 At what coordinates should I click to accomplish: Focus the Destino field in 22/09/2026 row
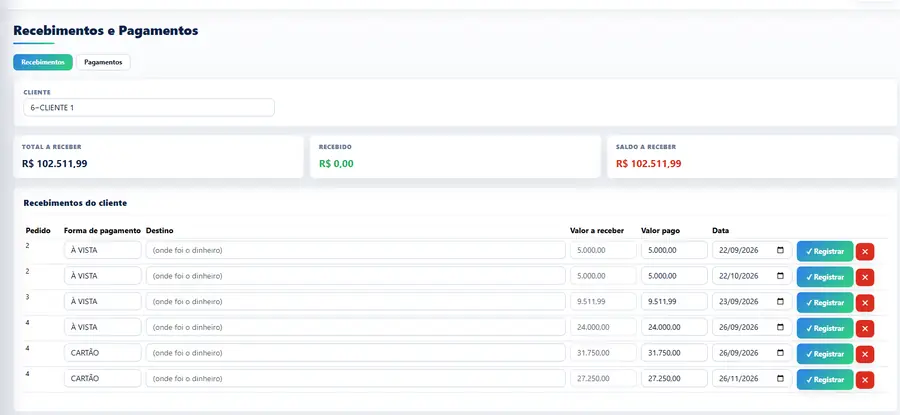[355, 250]
